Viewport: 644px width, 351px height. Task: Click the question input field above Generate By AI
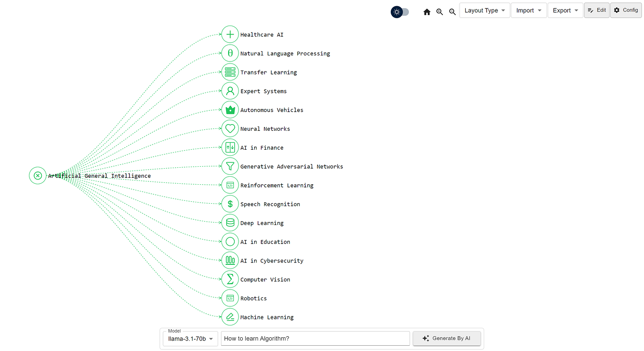315,338
